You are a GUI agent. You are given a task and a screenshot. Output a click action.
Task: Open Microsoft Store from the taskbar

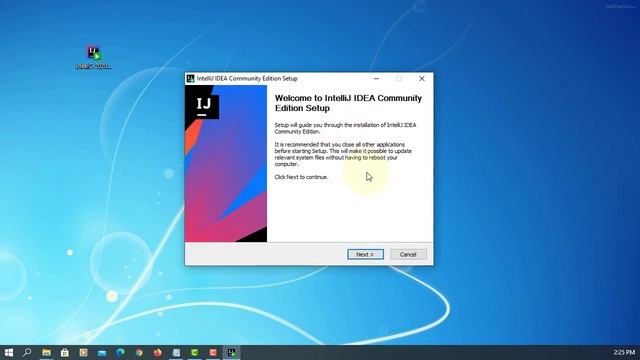(x=64, y=352)
